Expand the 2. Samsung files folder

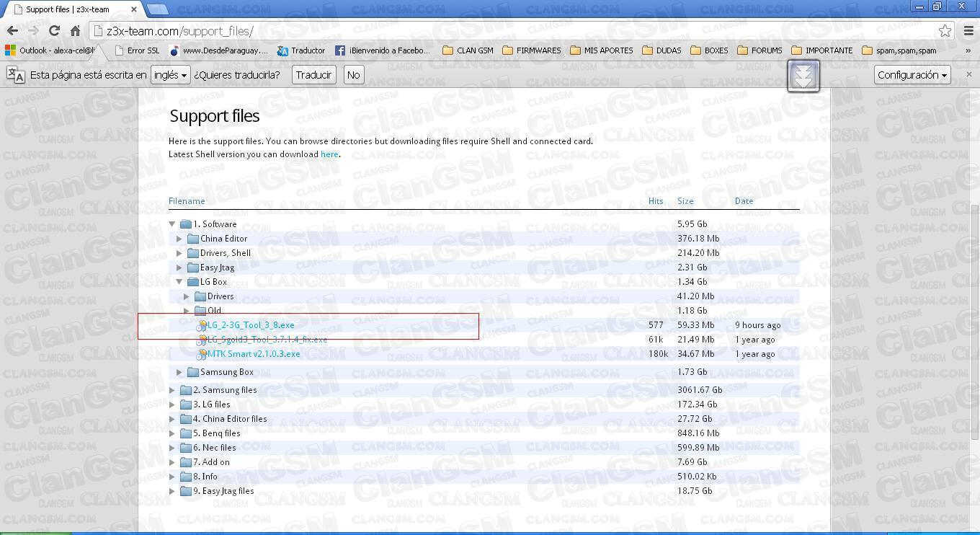172,390
